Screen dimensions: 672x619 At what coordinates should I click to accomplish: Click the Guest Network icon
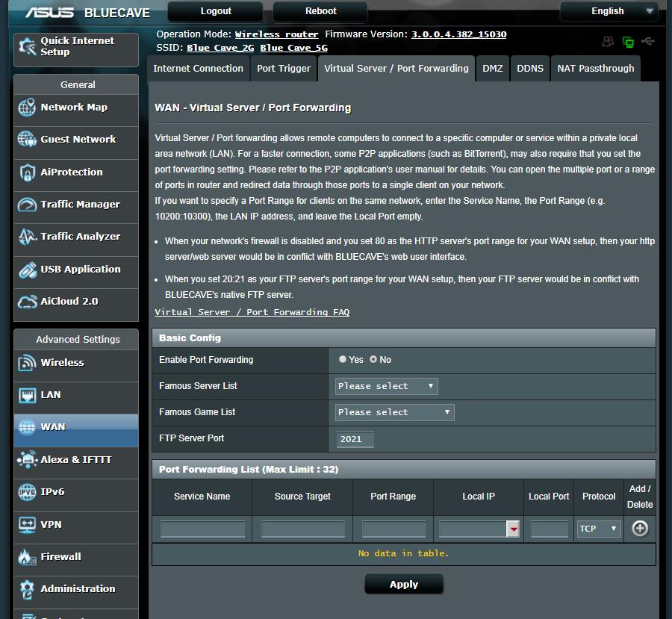(x=27, y=139)
